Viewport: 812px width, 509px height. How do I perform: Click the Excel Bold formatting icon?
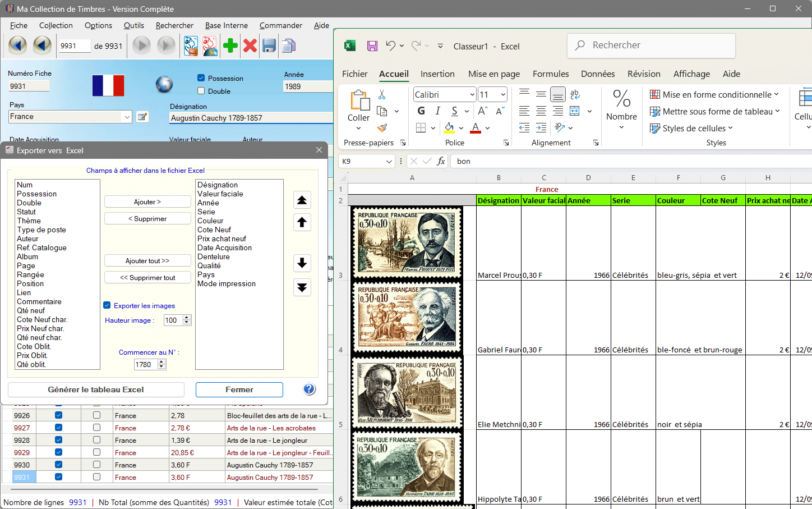421,111
